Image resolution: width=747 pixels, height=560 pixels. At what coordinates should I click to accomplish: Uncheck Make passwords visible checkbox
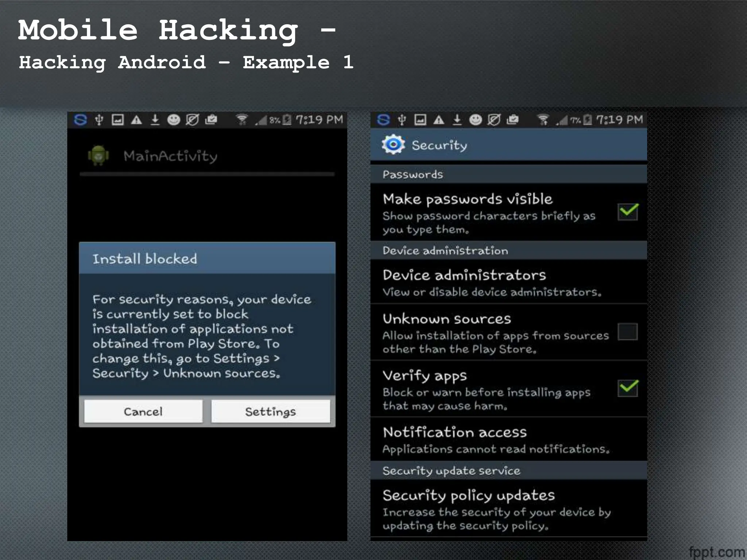[627, 212]
